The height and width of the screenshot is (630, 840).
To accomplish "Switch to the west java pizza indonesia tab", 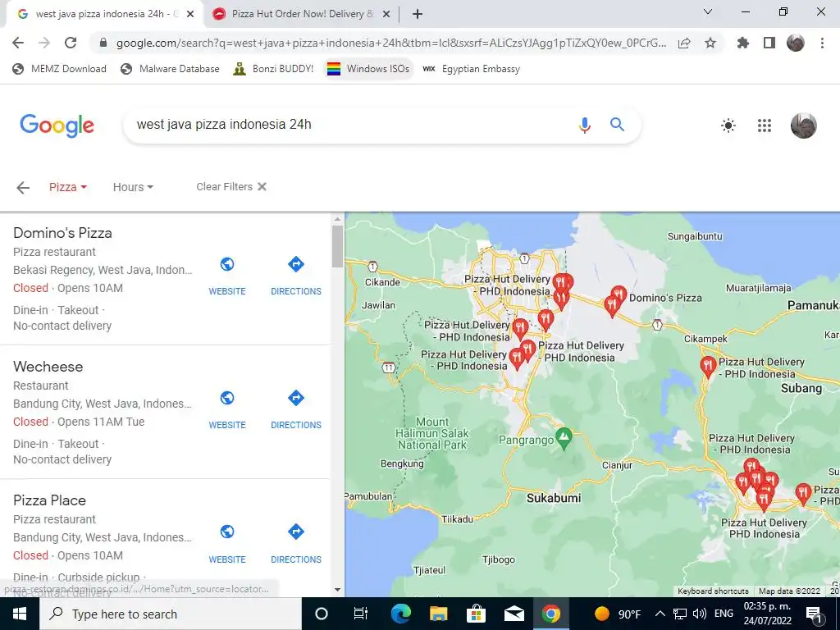I will [106, 14].
